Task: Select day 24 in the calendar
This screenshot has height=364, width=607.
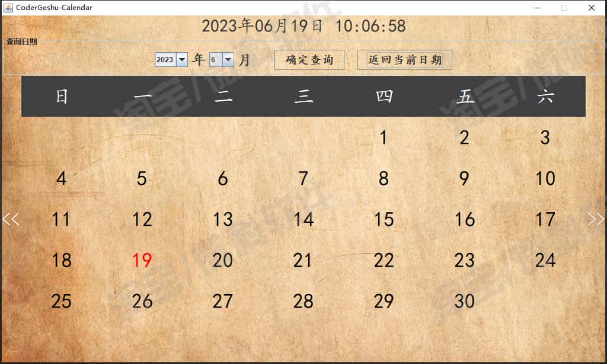Action: click(545, 260)
